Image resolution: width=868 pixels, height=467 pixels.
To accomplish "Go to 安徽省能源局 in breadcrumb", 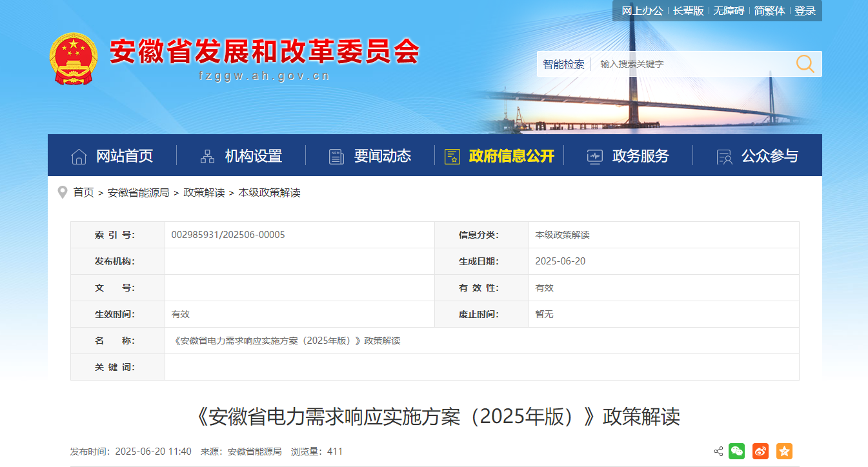I will pyautogui.click(x=138, y=192).
